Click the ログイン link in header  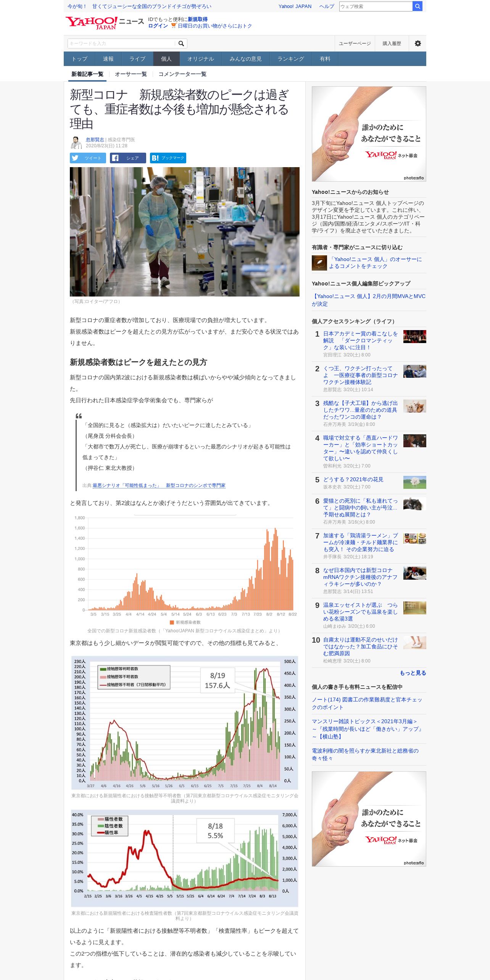coord(158,26)
